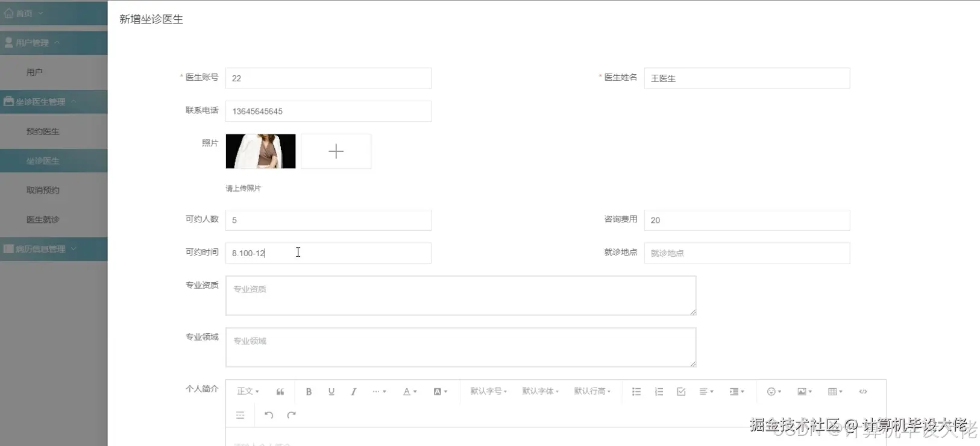Focus the 就诊地点 input field
980x446 pixels.
747,253
